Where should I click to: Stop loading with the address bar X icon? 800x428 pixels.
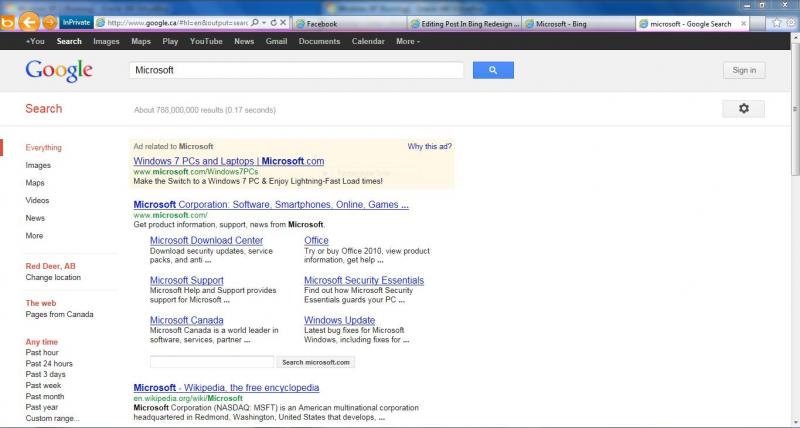tap(283, 23)
